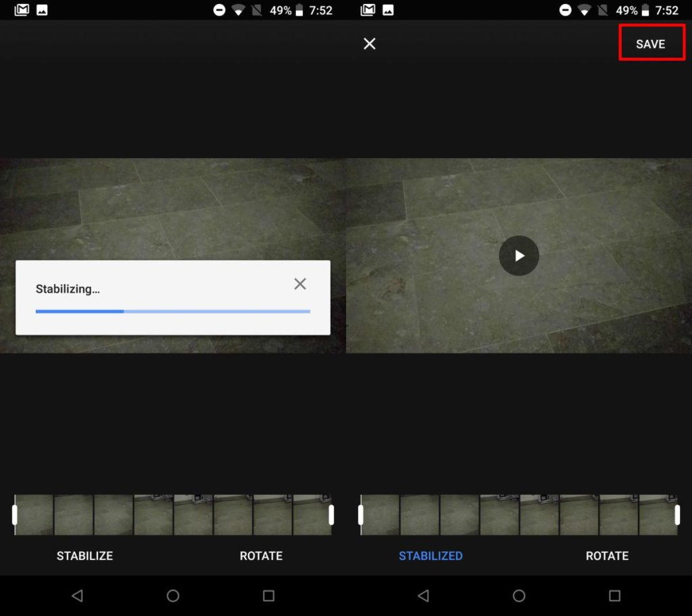Screen dimensions: 692x616
Task: Open the Photos notification icon in status bar
Action: coord(42,9)
